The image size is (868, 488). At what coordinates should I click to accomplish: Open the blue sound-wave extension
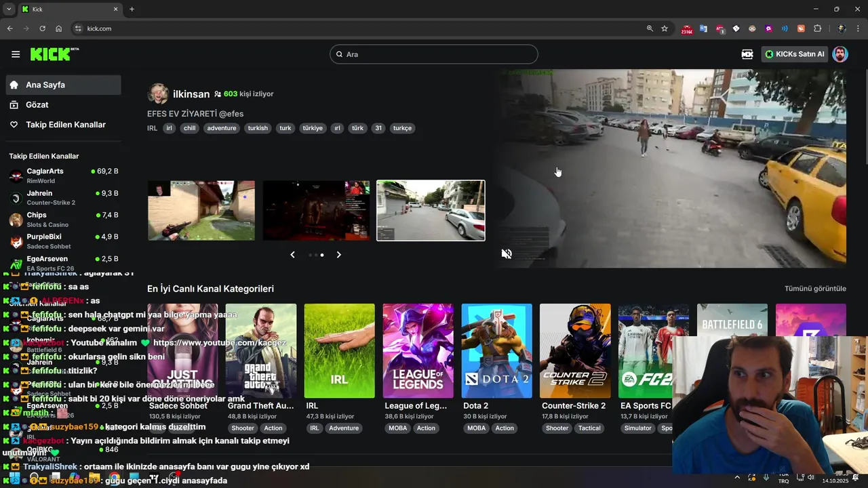(785, 28)
